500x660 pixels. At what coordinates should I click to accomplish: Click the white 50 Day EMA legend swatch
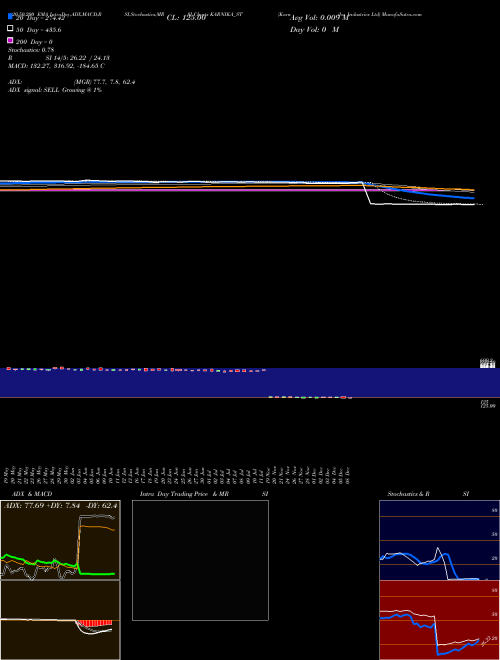point(10,29)
